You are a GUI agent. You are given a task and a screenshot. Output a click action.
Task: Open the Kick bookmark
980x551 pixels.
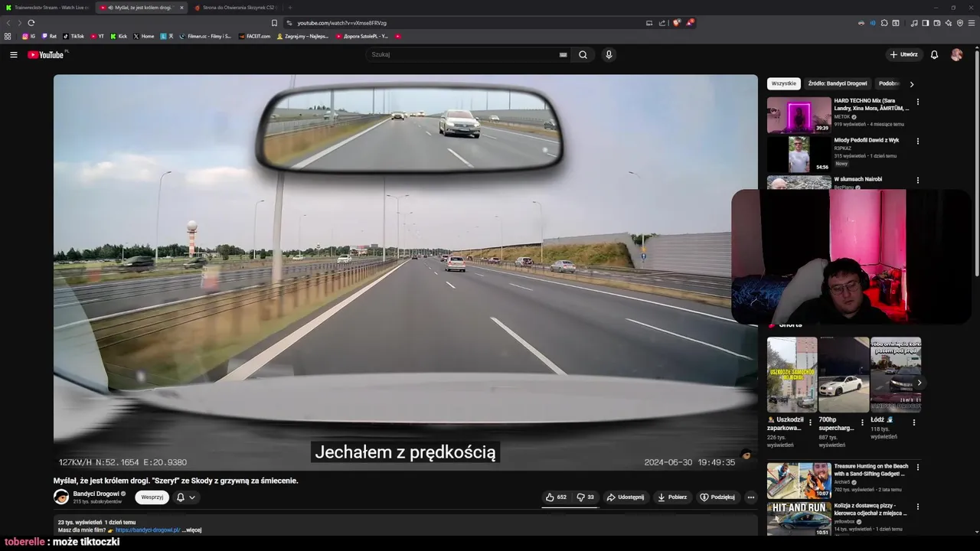pos(119,36)
